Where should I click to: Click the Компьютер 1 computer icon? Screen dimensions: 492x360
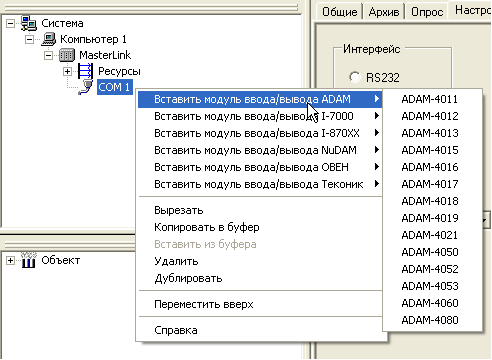(x=49, y=39)
